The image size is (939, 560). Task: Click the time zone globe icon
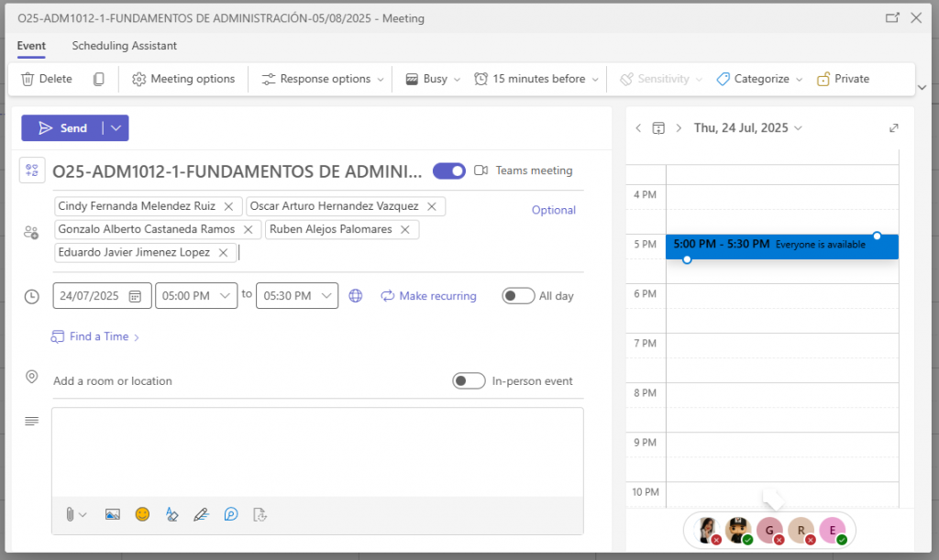coord(356,295)
